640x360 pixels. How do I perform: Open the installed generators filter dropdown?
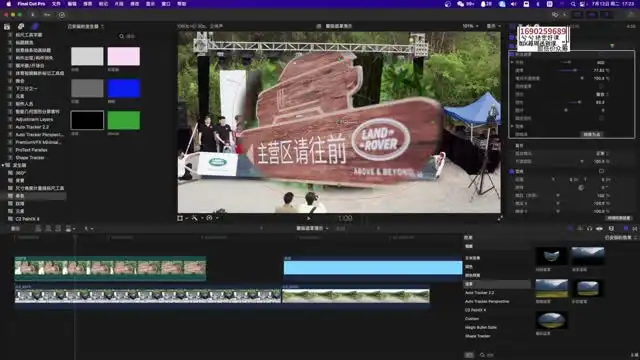point(85,27)
